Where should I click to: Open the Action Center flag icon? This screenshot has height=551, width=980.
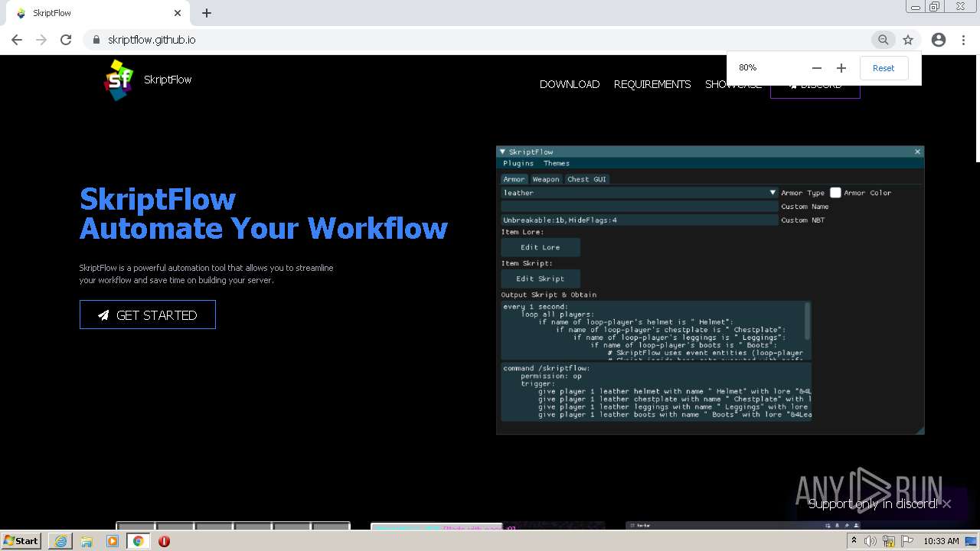coord(907,541)
